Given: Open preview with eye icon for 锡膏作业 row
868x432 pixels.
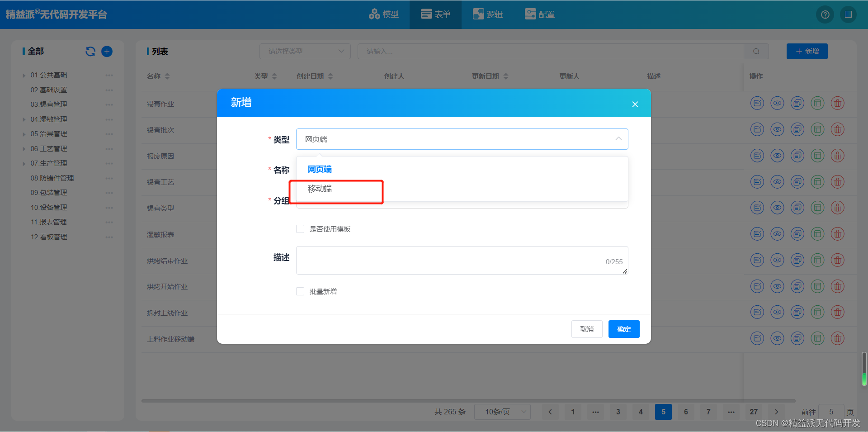Looking at the screenshot, I should [777, 103].
